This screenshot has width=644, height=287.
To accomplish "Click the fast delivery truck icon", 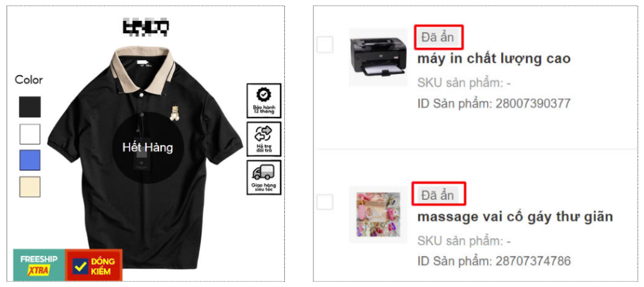I will (x=264, y=177).
